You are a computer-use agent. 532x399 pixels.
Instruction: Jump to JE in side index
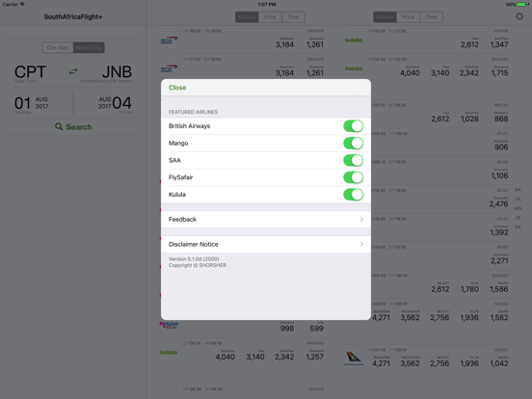click(518, 218)
